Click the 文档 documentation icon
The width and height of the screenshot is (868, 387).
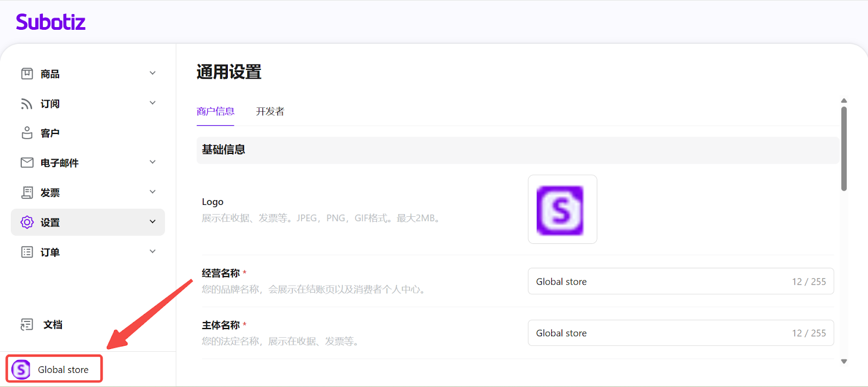[x=27, y=325]
